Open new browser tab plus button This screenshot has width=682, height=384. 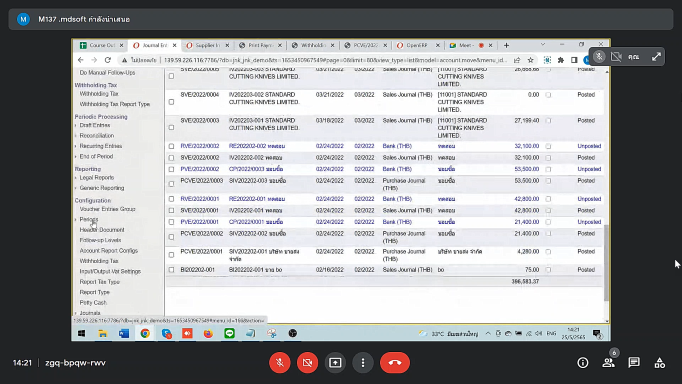pos(506,45)
